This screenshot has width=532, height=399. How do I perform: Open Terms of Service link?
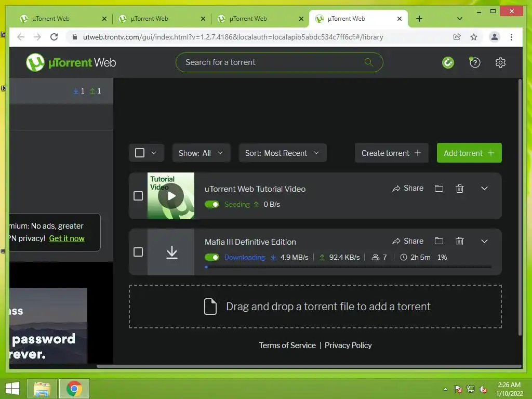287,345
